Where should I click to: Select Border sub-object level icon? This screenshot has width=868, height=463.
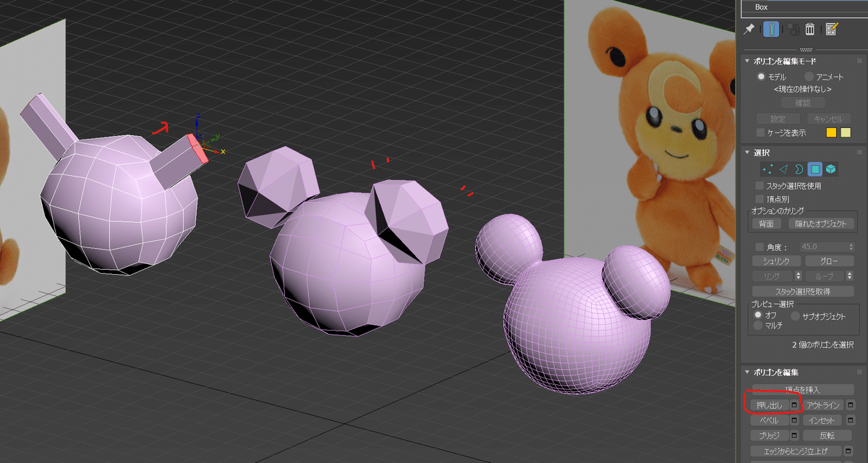(799, 169)
